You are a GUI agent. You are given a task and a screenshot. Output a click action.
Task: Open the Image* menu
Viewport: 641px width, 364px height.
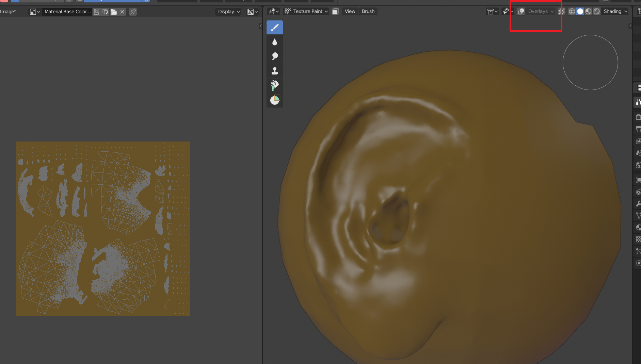8,12
